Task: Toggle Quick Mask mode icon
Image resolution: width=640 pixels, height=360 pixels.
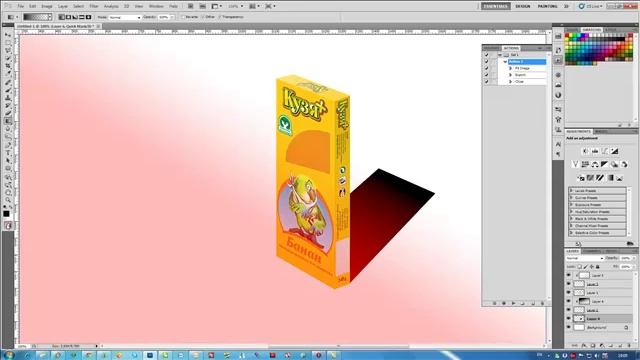Action: click(8, 226)
